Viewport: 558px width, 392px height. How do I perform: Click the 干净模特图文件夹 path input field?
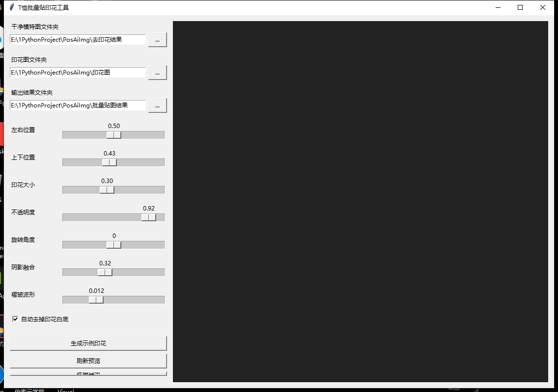(78, 40)
